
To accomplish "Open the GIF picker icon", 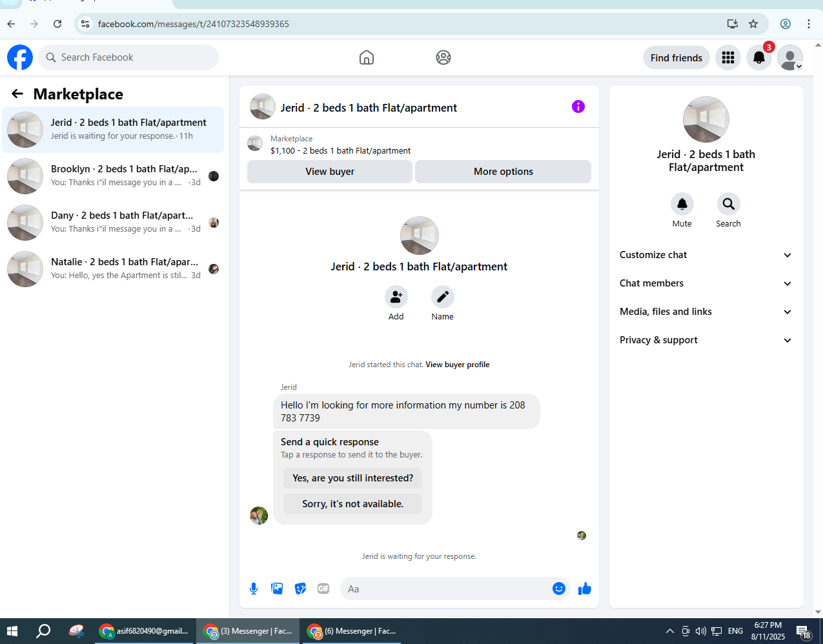I will pos(323,589).
